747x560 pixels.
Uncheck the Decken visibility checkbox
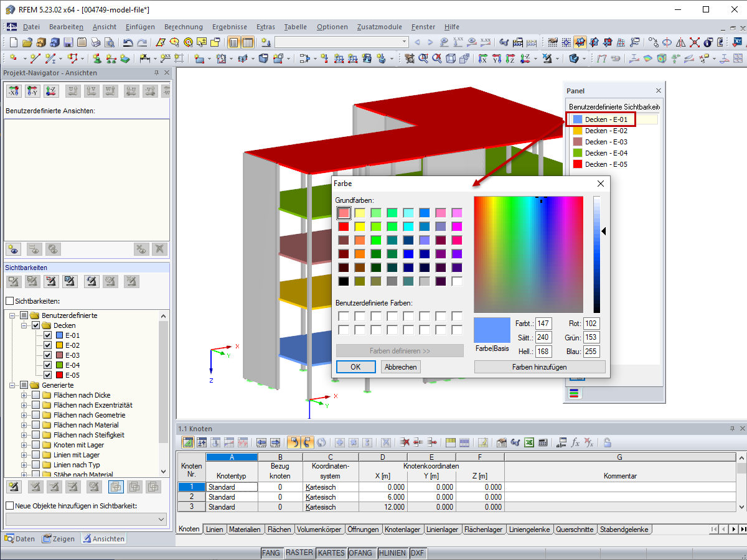click(36, 325)
